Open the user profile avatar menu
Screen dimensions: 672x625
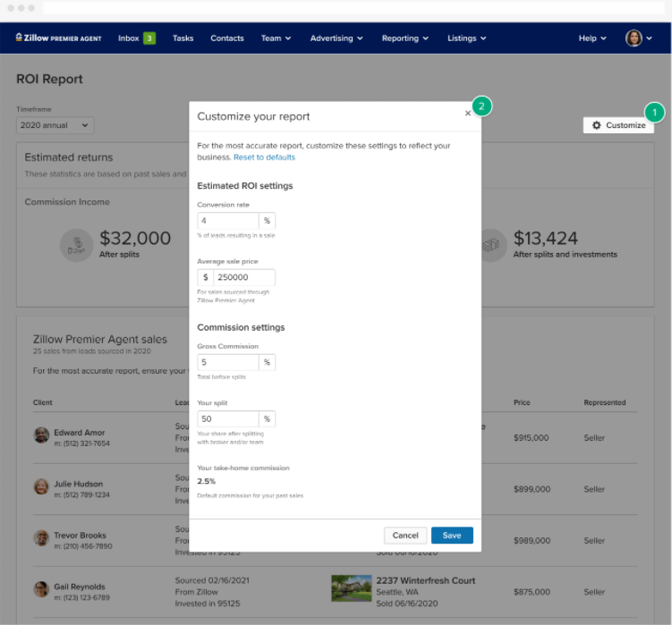tap(634, 38)
